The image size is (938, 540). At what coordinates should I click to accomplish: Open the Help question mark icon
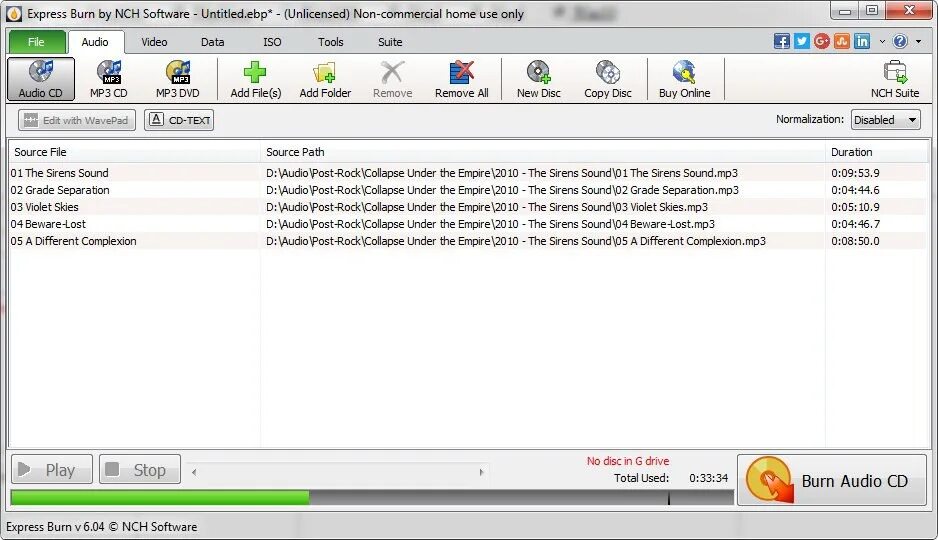click(x=900, y=41)
